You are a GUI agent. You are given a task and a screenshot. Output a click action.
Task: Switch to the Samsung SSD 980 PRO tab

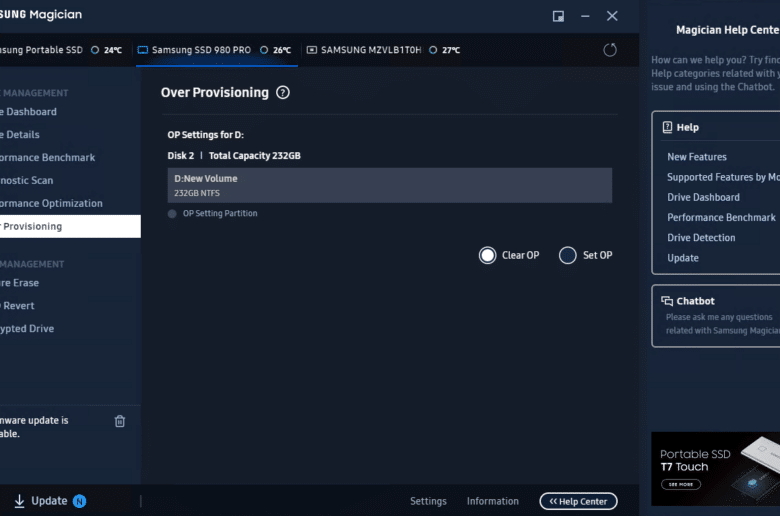(x=217, y=50)
